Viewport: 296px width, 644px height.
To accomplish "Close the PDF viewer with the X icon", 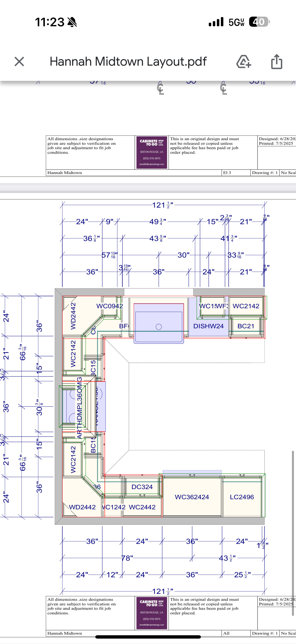I will [x=19, y=62].
